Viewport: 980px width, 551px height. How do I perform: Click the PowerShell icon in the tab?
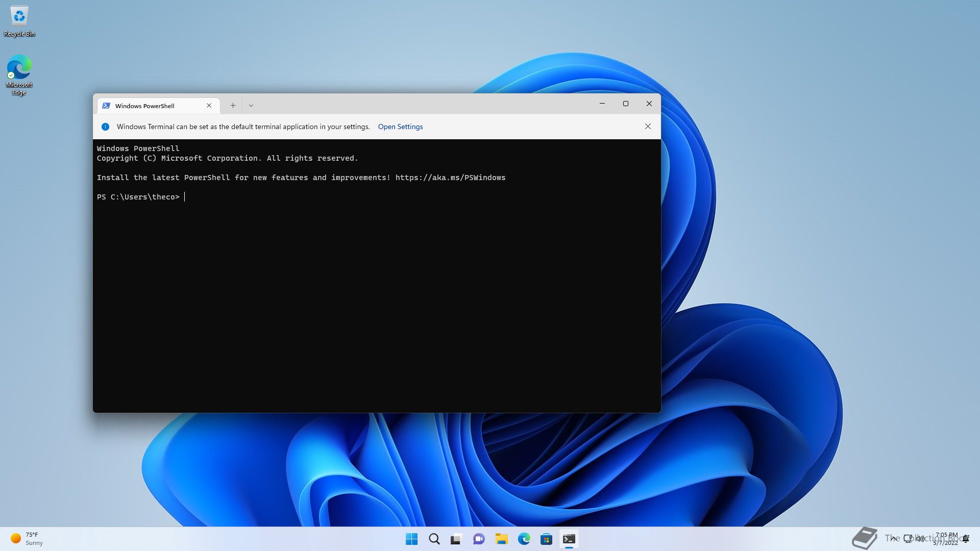tap(106, 106)
